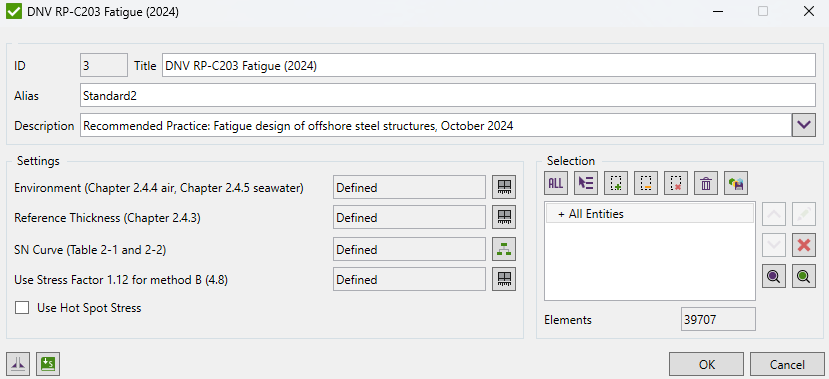829x379 pixels.
Task: Click bottom-left curve plot icon
Action: [19, 364]
